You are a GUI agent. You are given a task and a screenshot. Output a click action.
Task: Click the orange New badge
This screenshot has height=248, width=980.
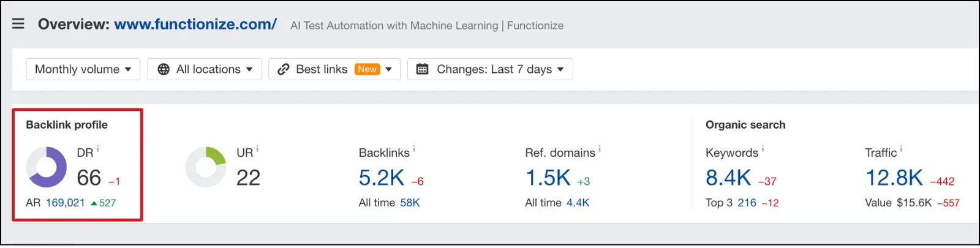(367, 69)
